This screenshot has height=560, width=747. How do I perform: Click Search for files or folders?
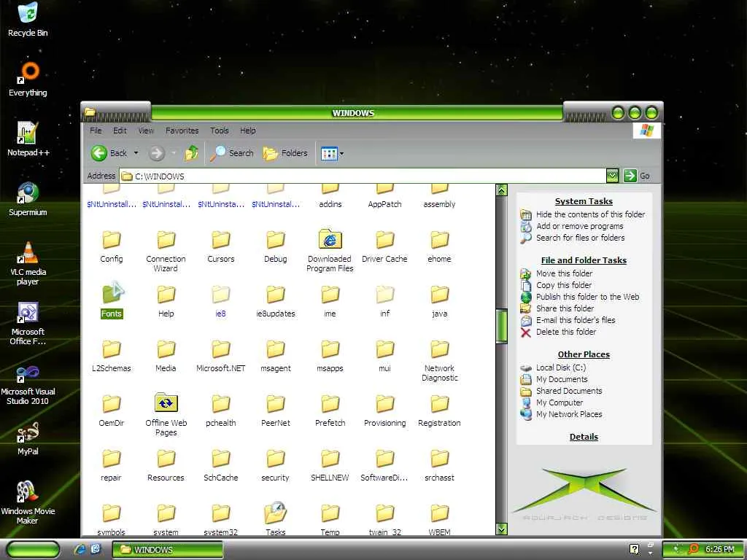pos(580,238)
